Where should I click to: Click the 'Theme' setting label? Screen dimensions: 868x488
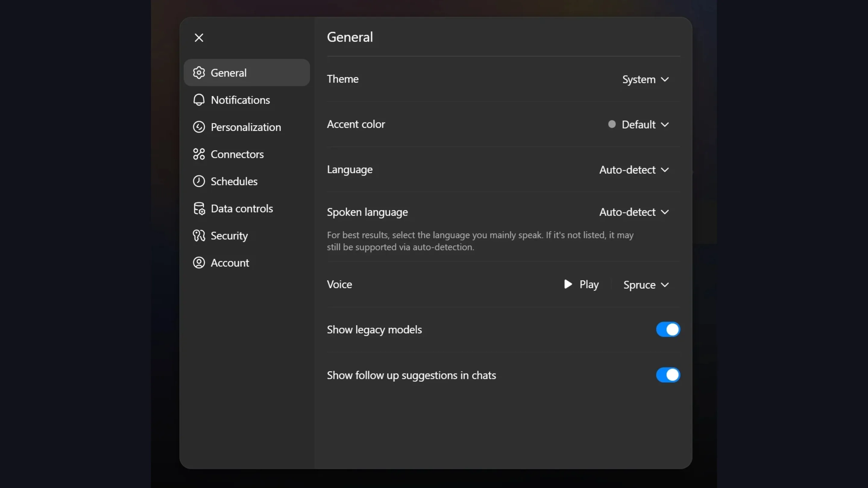click(x=343, y=79)
